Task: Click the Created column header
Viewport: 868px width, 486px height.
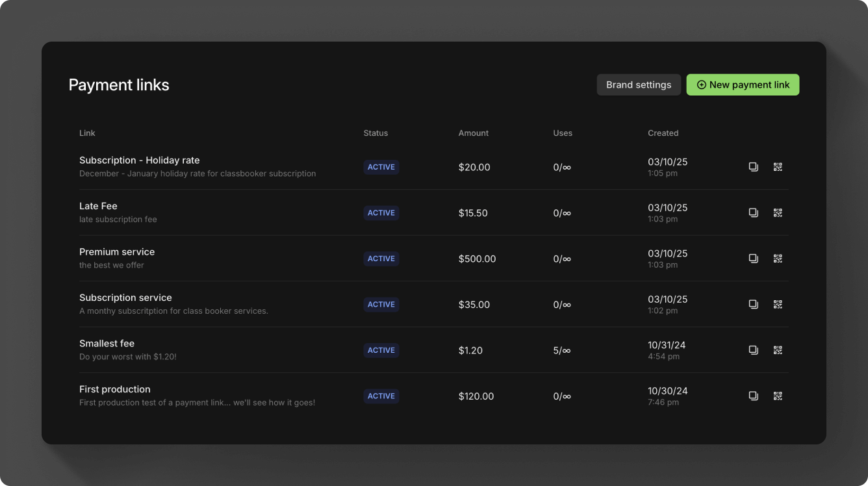Action: click(663, 133)
